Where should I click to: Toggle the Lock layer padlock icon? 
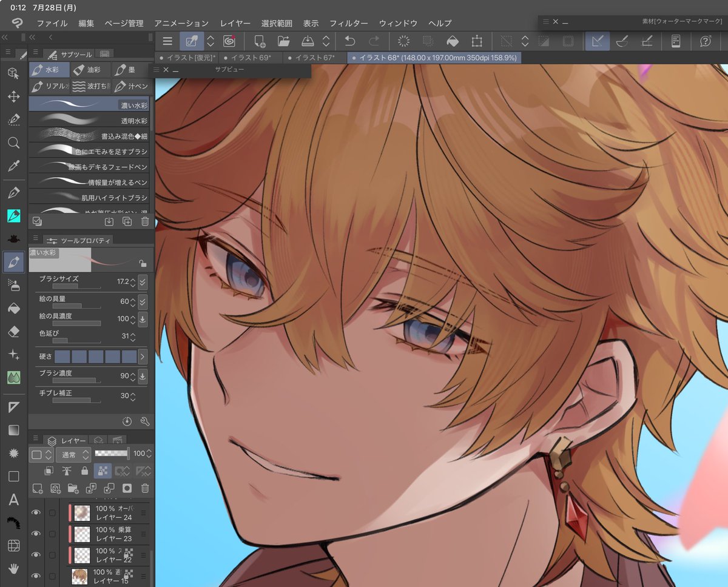coord(84,471)
